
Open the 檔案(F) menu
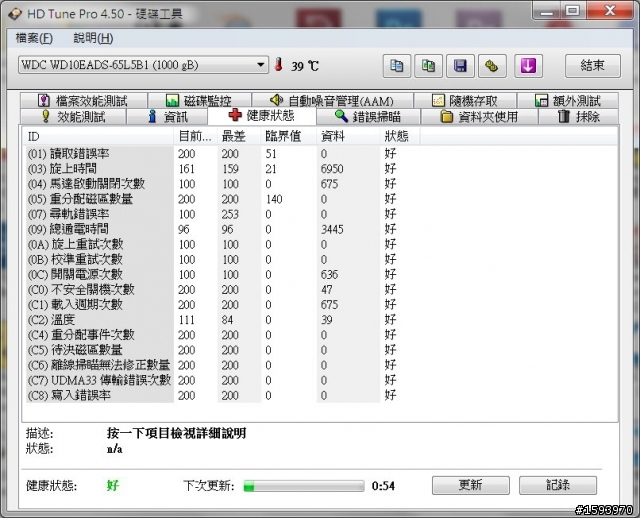point(34,38)
